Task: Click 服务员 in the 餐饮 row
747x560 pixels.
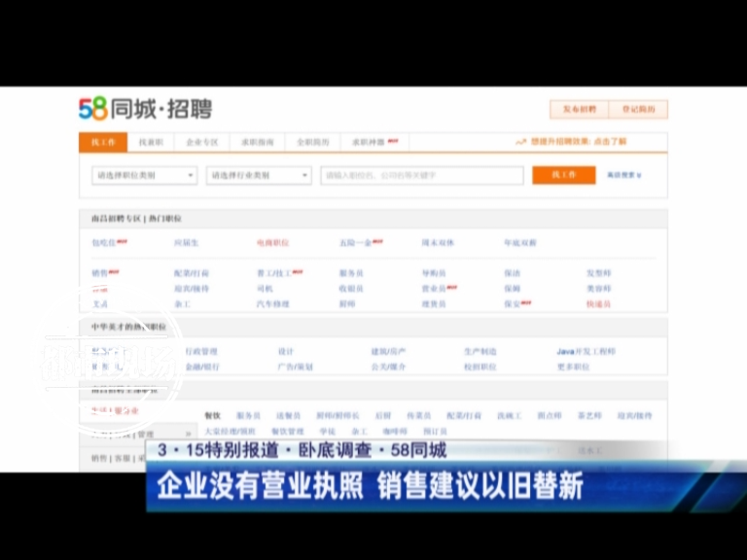Action: point(248,416)
